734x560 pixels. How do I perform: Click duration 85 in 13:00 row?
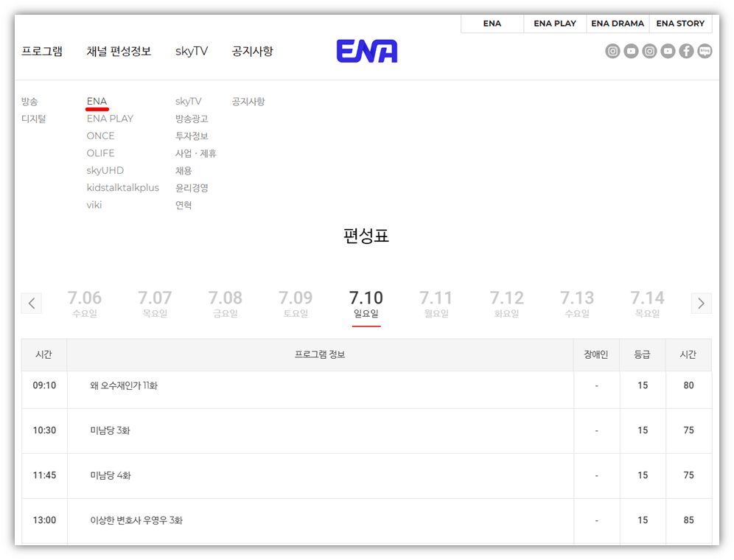pyautogui.click(x=688, y=520)
